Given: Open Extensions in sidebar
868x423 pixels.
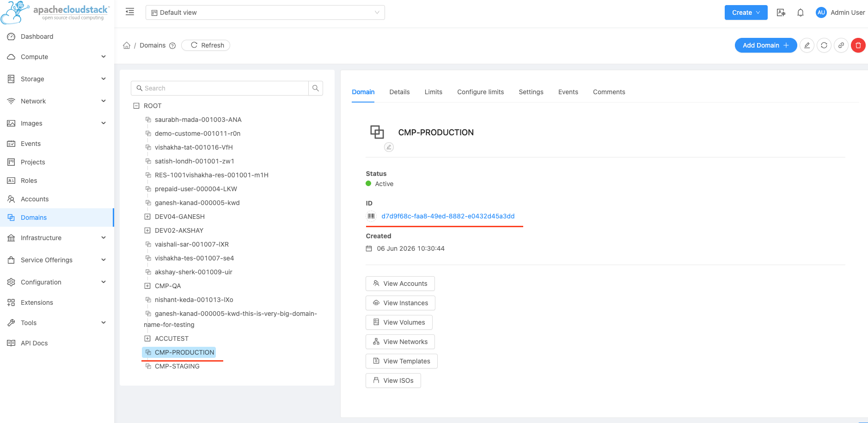Looking at the screenshot, I should click(57, 302).
